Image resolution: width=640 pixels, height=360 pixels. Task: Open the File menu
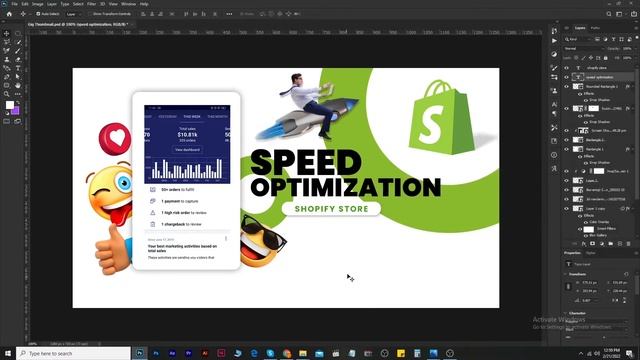[14, 4]
